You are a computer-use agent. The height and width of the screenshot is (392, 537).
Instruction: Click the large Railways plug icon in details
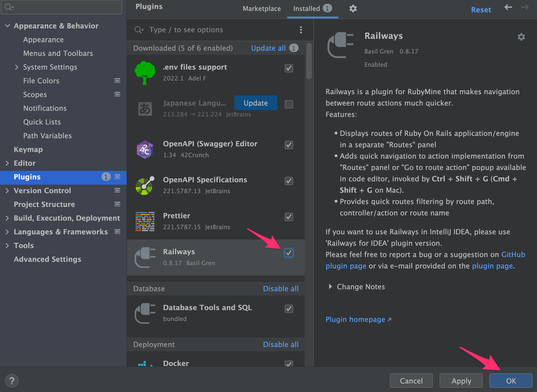(x=341, y=45)
